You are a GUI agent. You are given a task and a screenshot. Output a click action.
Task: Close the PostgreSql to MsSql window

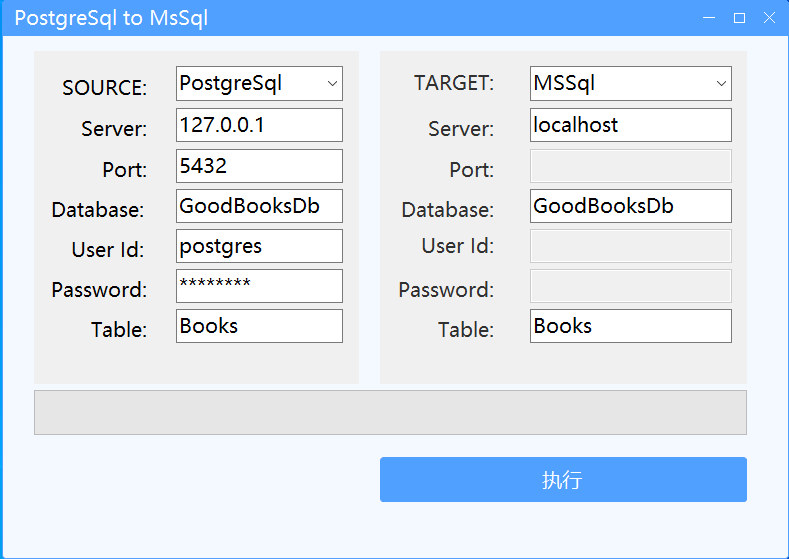[769, 18]
